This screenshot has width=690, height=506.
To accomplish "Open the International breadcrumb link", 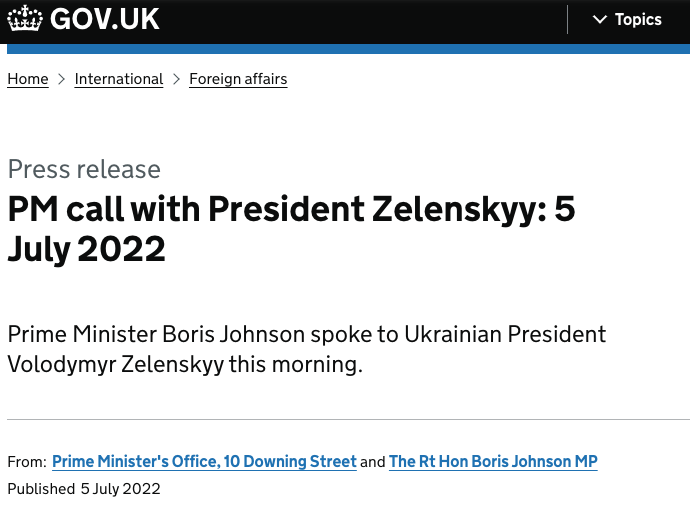I will click(119, 79).
